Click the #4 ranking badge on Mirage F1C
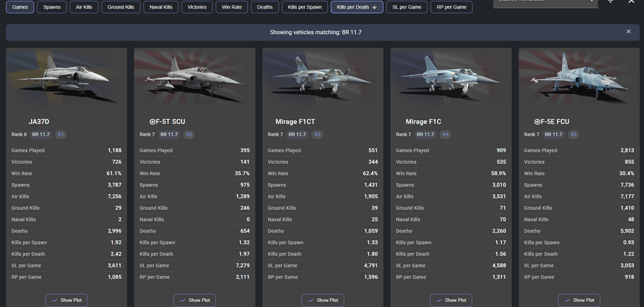644x307 pixels. (x=445, y=135)
